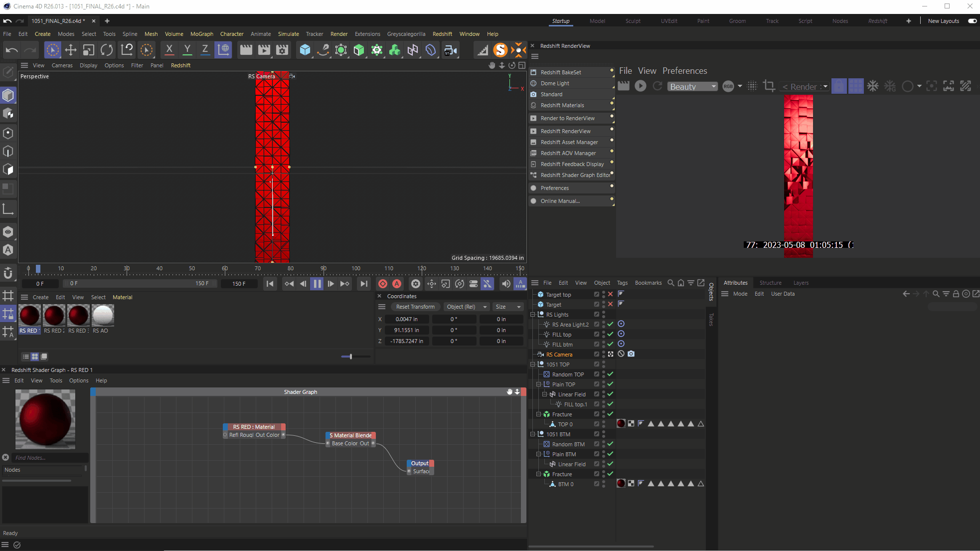Open the MoGraph menu

[x=201, y=34]
